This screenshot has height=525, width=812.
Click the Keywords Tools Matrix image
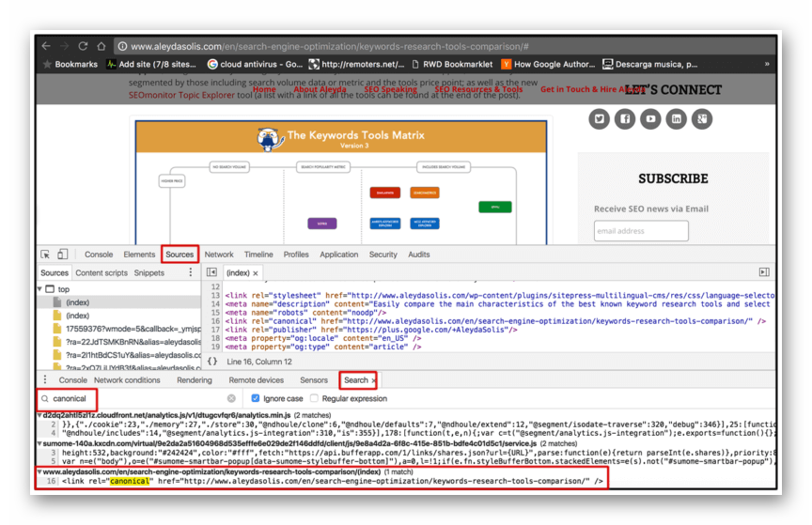[341, 182]
